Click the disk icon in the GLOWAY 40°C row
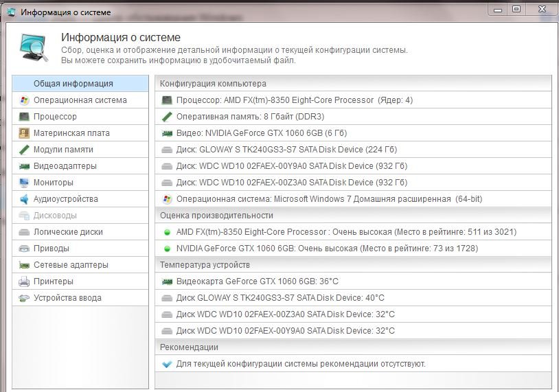This screenshot has width=559, height=392. 166,298
